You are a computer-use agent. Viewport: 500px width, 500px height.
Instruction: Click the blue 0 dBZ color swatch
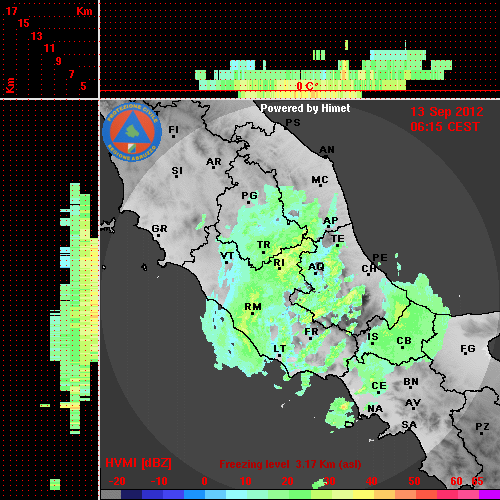pyautogui.click(x=194, y=494)
